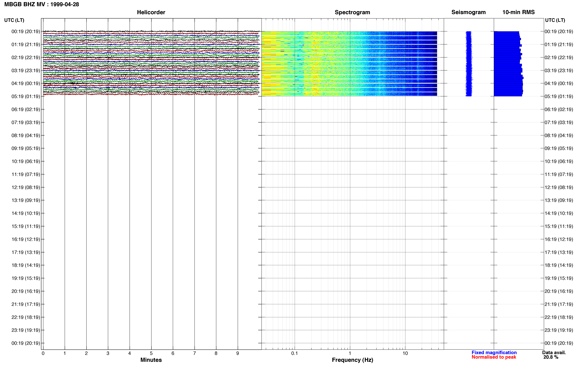Click the left time label '04:19 (00:19)'
Viewport: 588px width, 368px height.
[x=26, y=83]
